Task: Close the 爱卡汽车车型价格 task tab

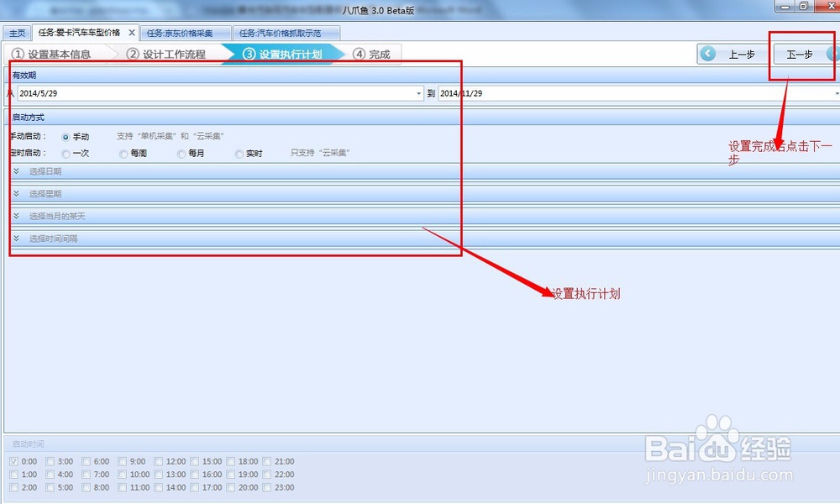Action: pos(132,33)
